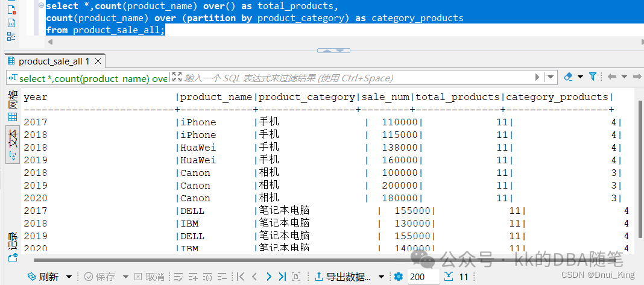Go to the next row of results
The image size is (644, 285).
tap(269, 277)
